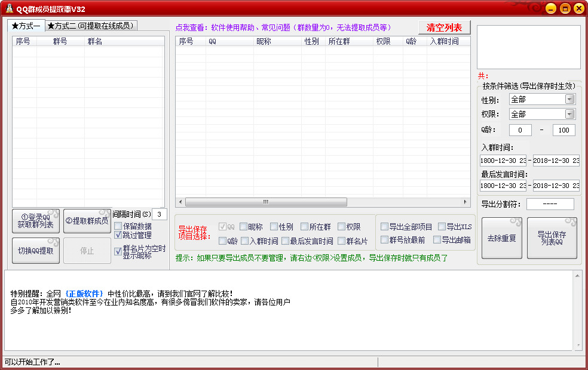Check the 性别 export checkbox

[x=274, y=227]
